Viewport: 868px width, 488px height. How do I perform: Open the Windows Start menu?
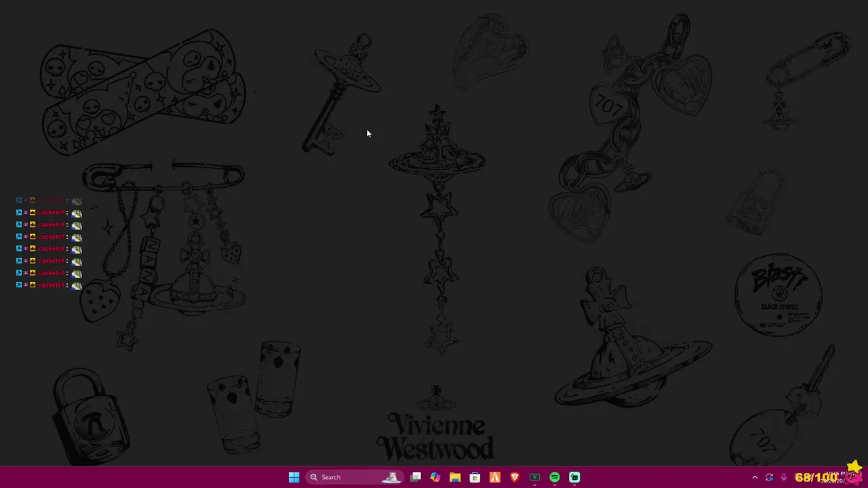pos(294,477)
